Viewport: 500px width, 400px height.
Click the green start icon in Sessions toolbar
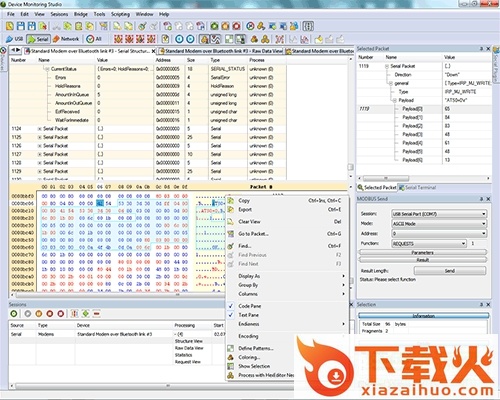click(14, 314)
